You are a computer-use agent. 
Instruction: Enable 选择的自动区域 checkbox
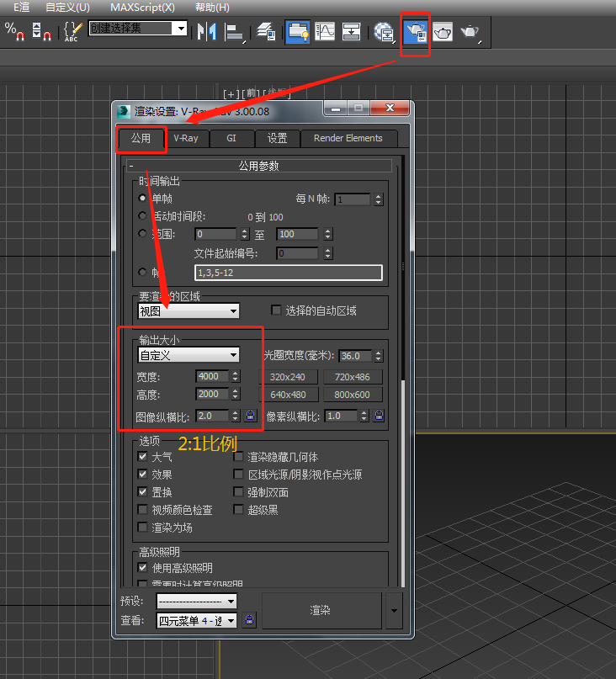(x=276, y=310)
